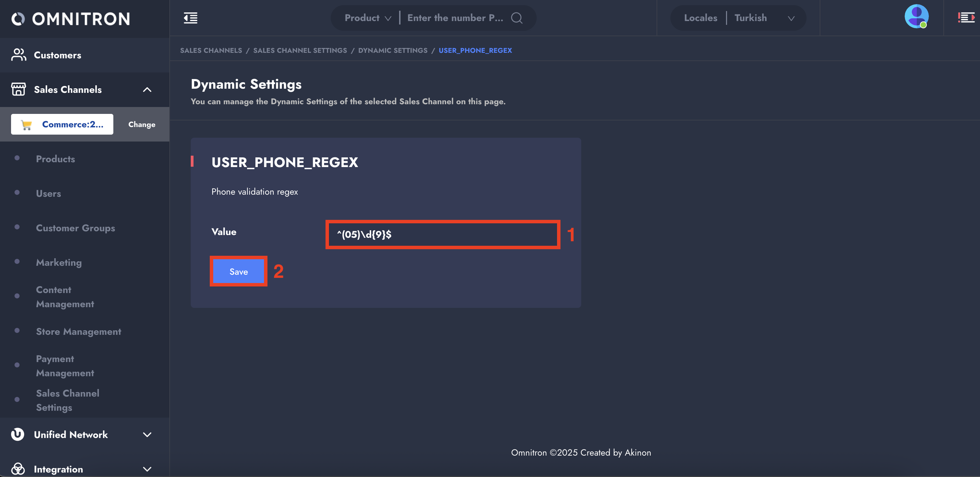Click the regex Value input field
This screenshot has width=980, height=477.
pos(442,234)
